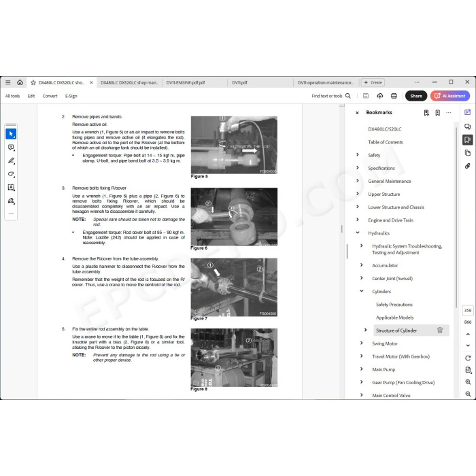Viewport: 476px width, 476px height.
Task: Click Find text or tools search
Action: point(331,96)
